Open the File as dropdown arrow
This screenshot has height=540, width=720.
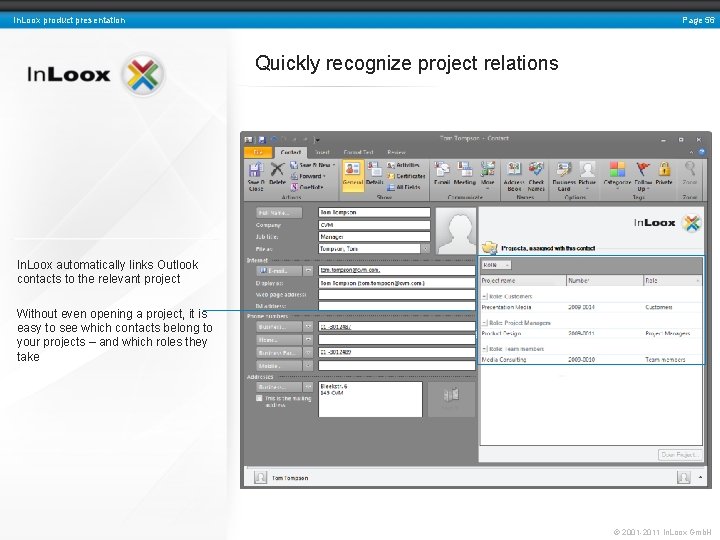(x=426, y=248)
